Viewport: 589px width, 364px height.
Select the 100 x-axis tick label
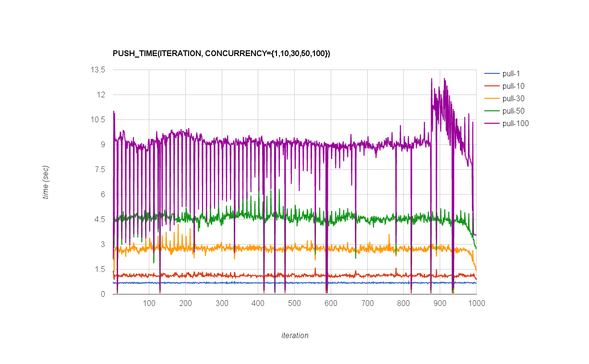pos(149,304)
